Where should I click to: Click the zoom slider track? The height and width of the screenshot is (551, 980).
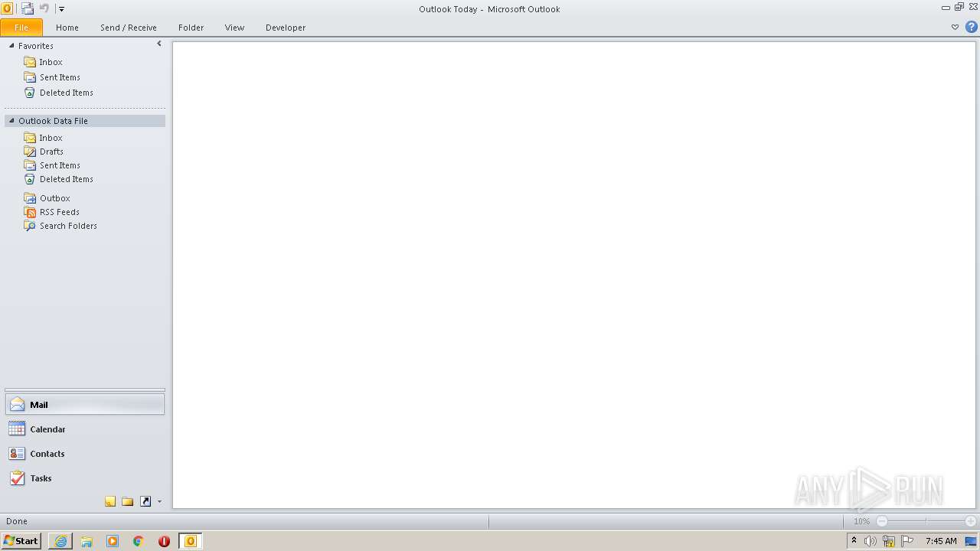[x=926, y=521]
